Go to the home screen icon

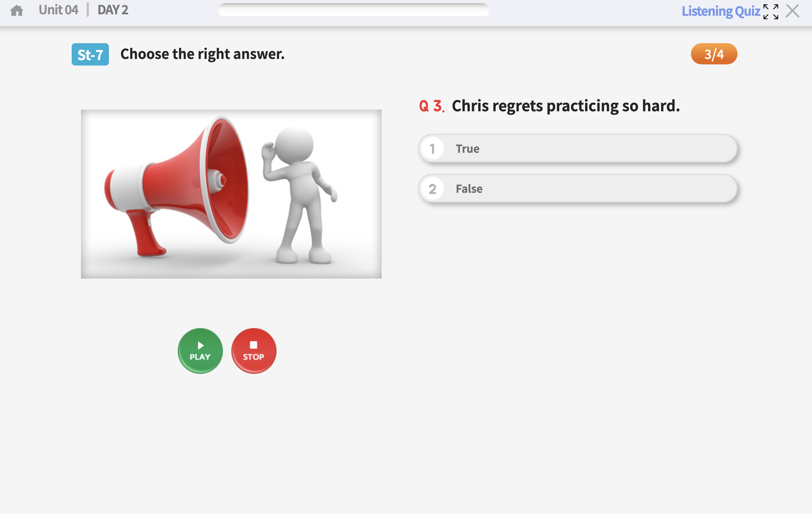[16, 11]
